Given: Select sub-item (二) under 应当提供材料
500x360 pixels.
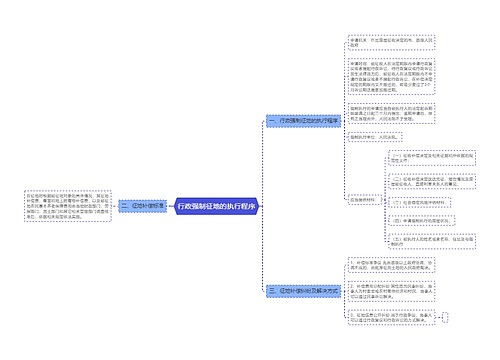Looking at the screenshot, I should (x=432, y=181).
